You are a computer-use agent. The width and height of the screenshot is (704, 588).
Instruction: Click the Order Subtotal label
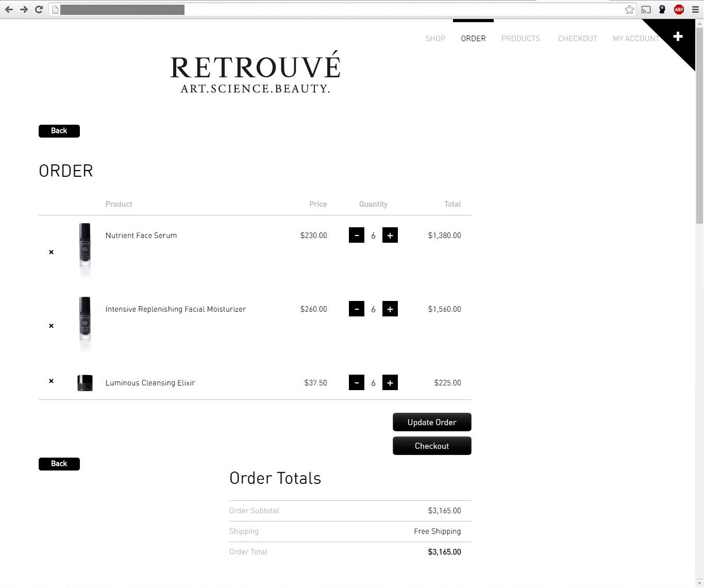[x=254, y=511]
